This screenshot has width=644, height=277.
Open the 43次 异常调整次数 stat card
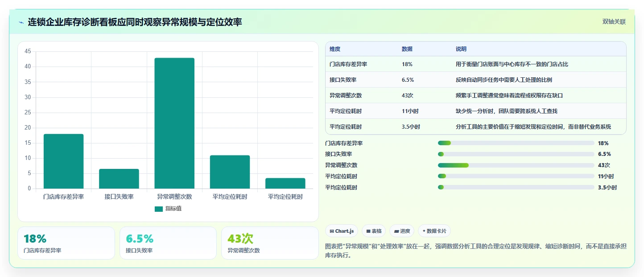point(270,243)
